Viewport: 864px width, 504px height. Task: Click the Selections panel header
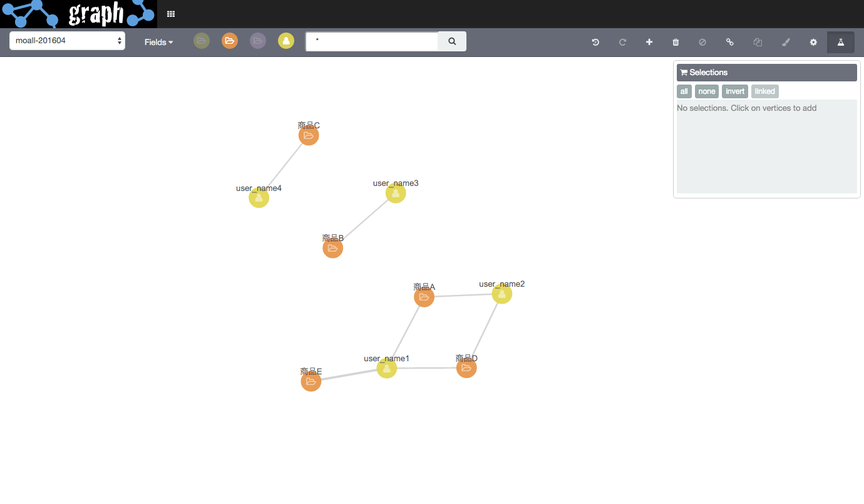coord(766,72)
